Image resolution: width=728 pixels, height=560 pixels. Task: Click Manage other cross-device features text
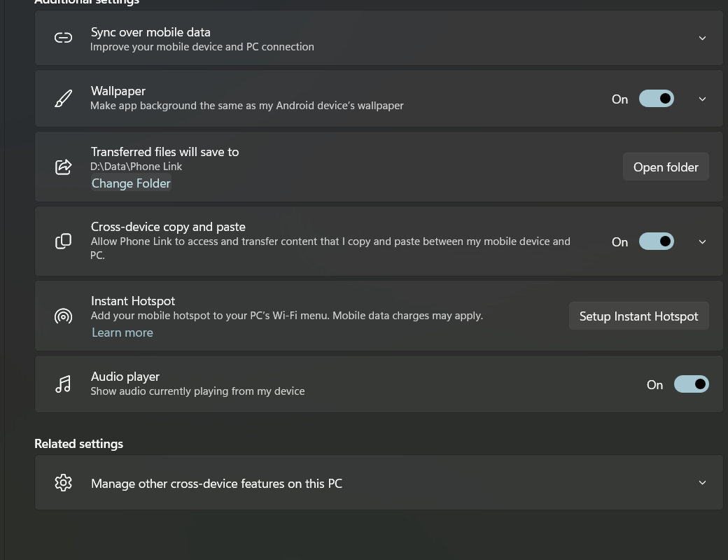(x=216, y=483)
